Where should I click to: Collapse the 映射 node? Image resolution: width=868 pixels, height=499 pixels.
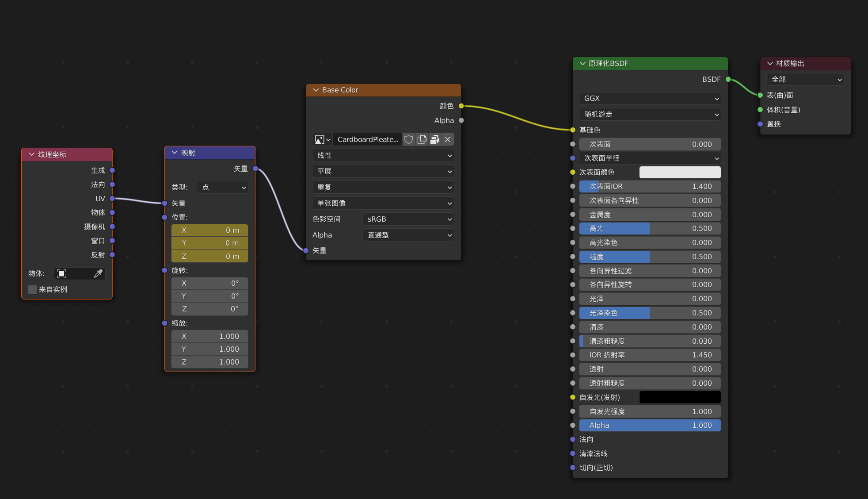(x=175, y=153)
